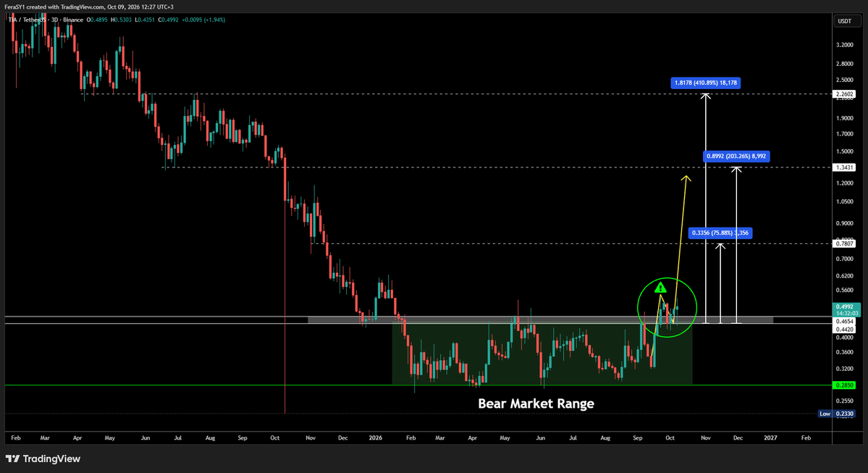Click the 1.9000 price scale value
The width and height of the screenshot is (868, 473).
[845, 118]
